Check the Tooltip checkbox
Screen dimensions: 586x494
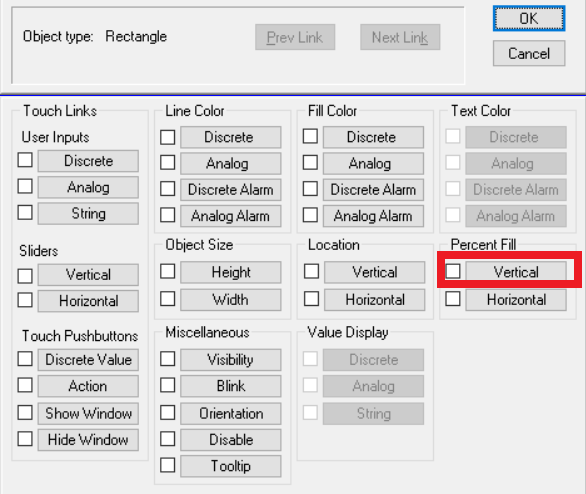(x=167, y=465)
